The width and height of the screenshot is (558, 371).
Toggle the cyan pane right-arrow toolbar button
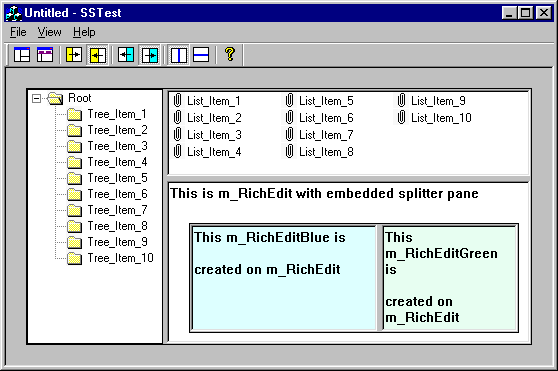[149, 55]
